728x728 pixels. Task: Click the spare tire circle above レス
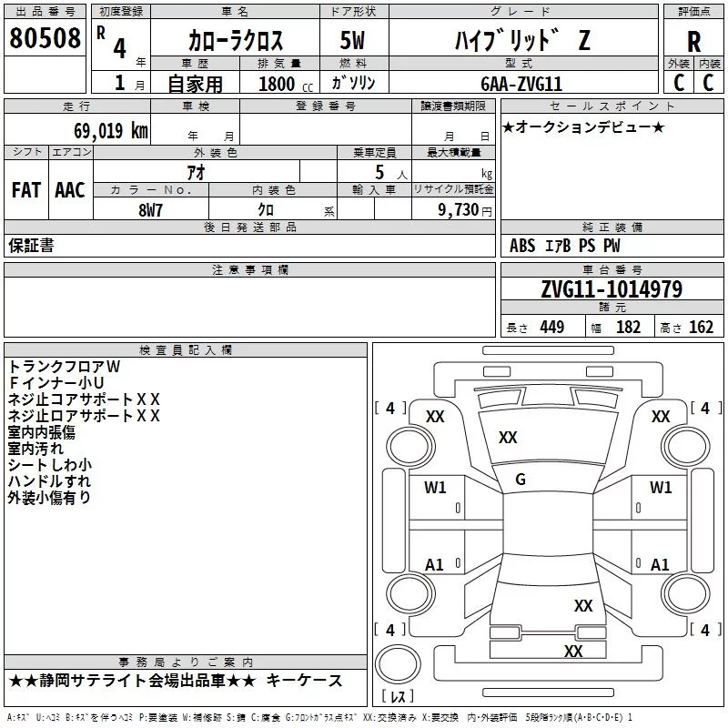point(398,664)
